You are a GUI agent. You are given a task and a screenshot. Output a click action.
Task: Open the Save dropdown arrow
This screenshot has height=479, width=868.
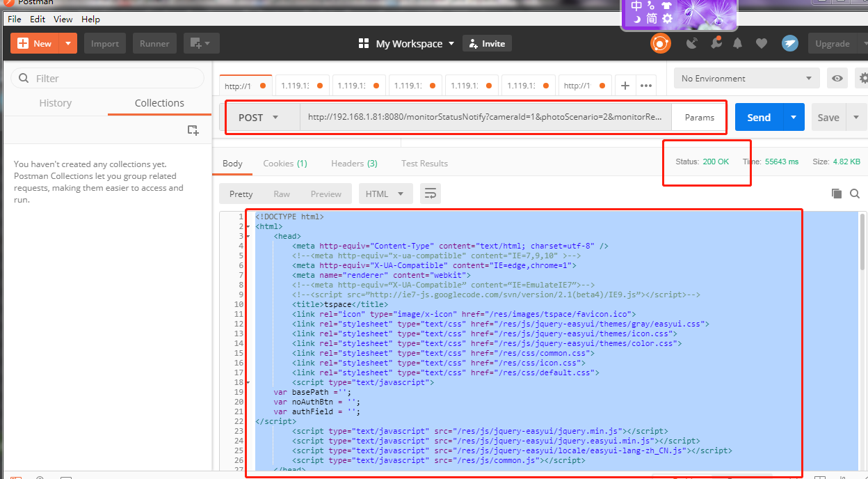pyautogui.click(x=856, y=117)
